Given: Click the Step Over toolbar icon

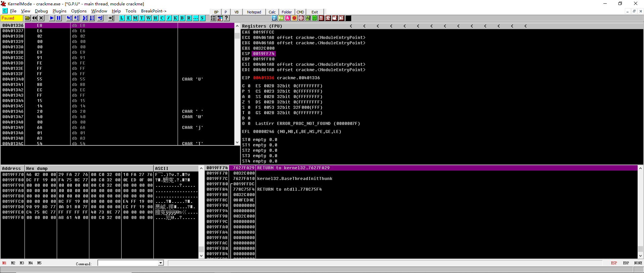Looking at the screenshot, I should point(76,18).
